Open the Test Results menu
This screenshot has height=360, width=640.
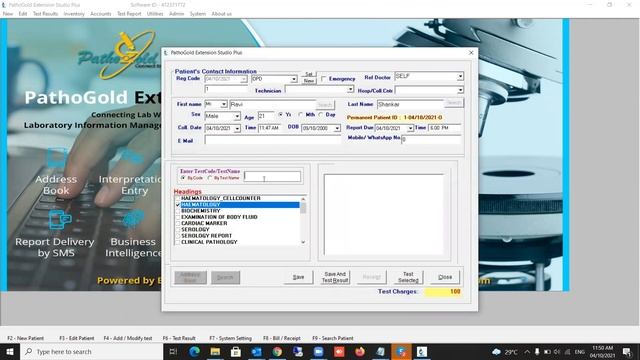(45, 14)
